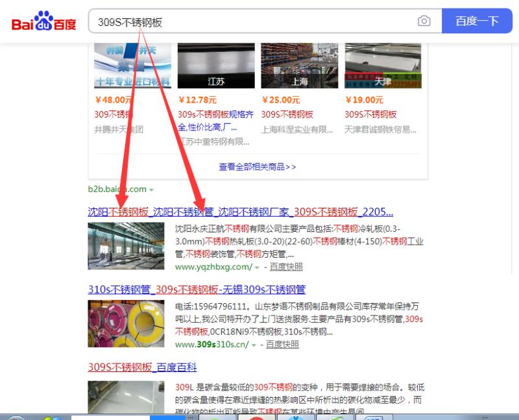This screenshot has width=519, height=420.
Task: Open 309S不锈钢板 link from 上海科涅实业
Action: pos(287,114)
